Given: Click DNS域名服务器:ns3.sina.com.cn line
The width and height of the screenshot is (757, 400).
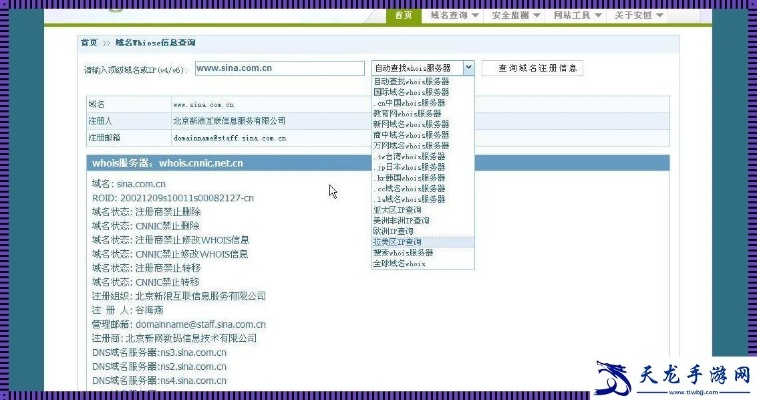Looking at the screenshot, I should point(159,352).
